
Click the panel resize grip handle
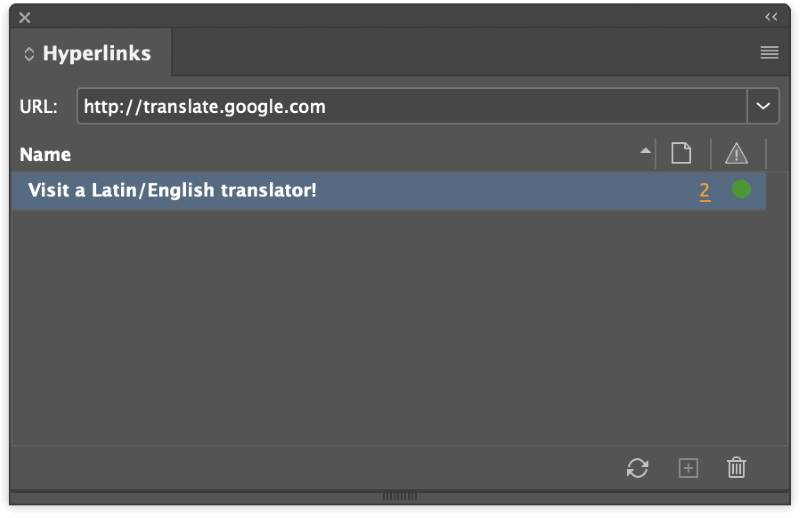[x=400, y=496]
